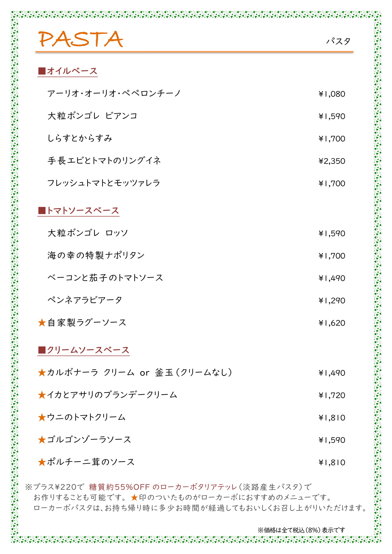The width and height of the screenshot is (392, 554).
Task: Click the star next to カルボナーラ
Action: pyautogui.click(x=42, y=373)
